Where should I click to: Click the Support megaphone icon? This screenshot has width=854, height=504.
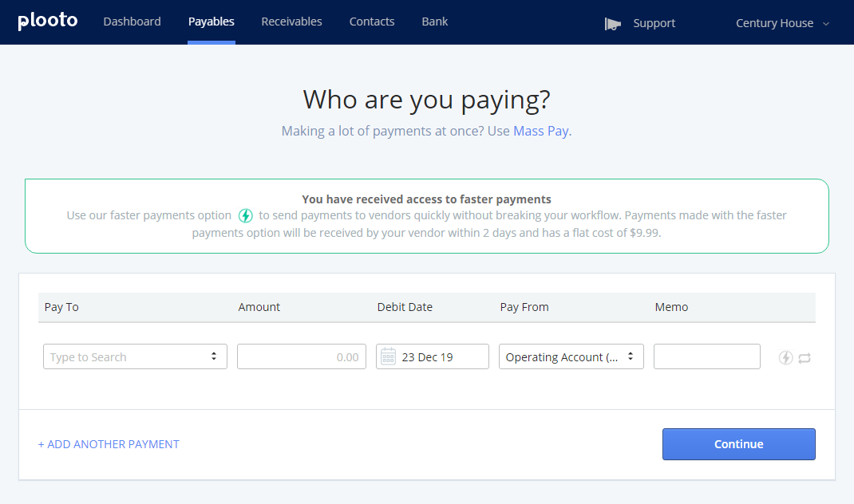(612, 23)
